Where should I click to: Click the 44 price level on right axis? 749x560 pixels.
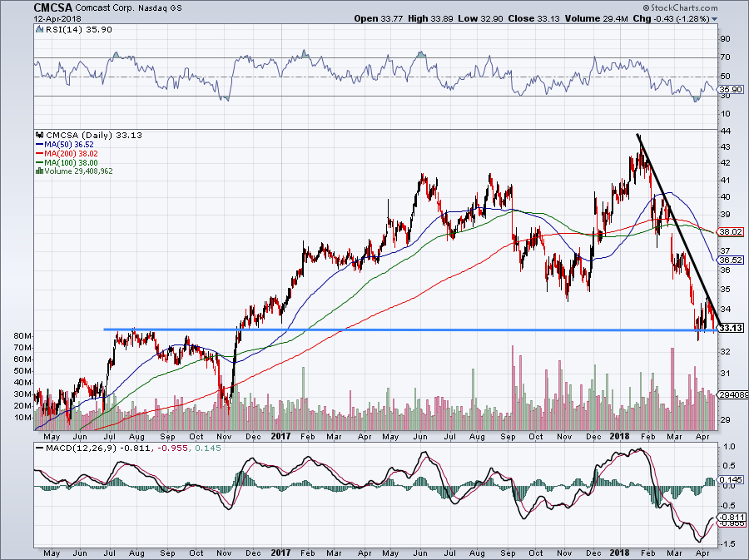coord(725,131)
